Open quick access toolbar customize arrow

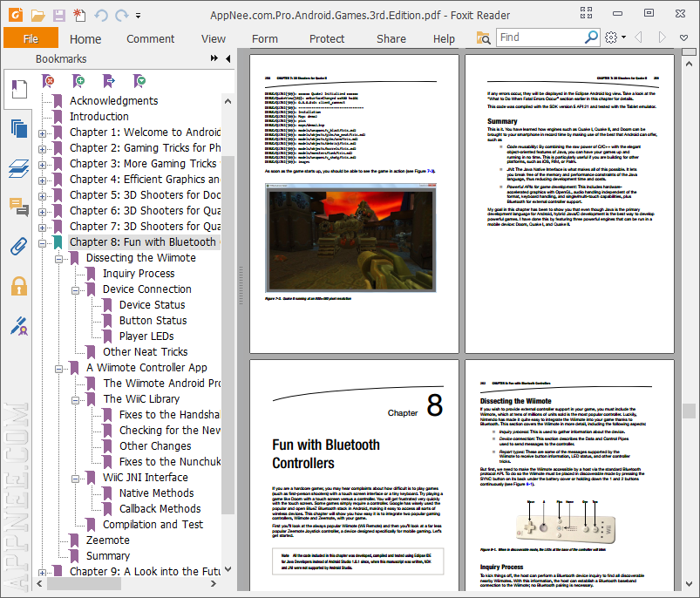coord(139,16)
